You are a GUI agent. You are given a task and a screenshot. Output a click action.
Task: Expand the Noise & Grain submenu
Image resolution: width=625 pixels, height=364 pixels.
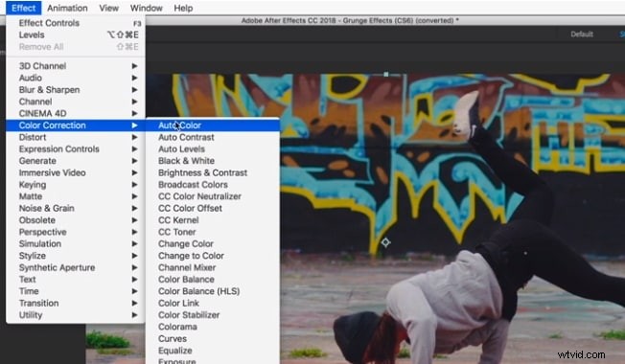(76, 208)
